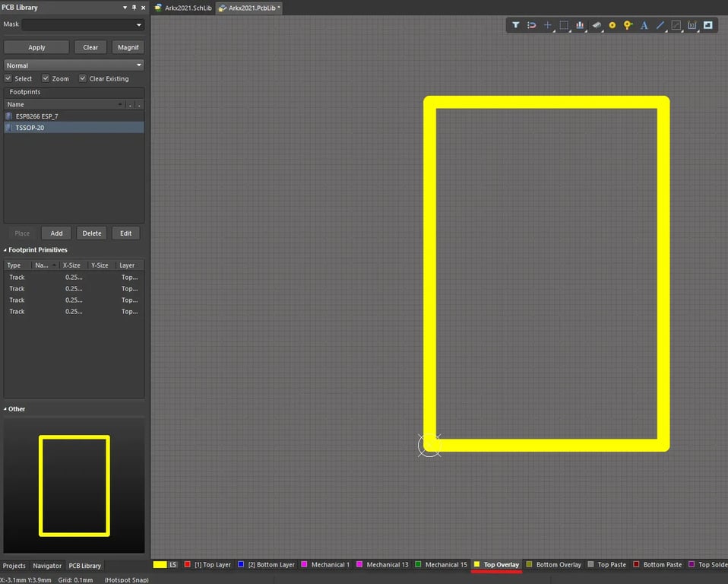The width and height of the screenshot is (728, 584).
Task: Disable the Select checkbox
Action: click(8, 78)
